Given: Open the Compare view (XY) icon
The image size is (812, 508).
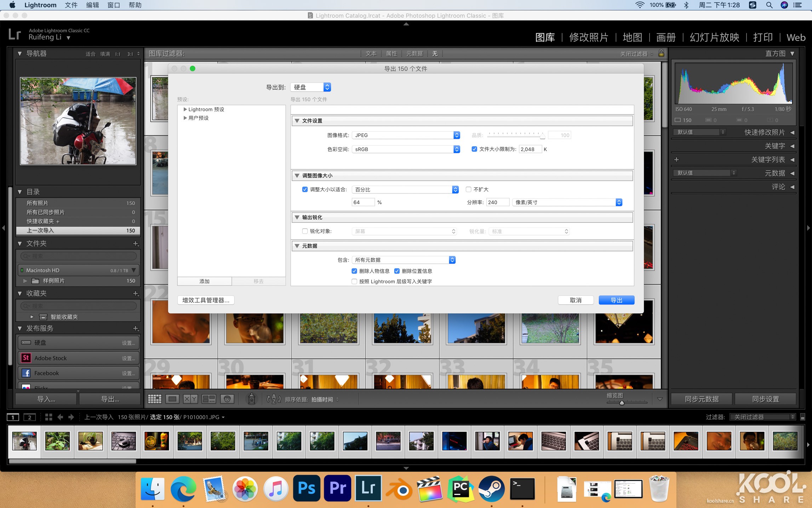Looking at the screenshot, I should coord(190,399).
